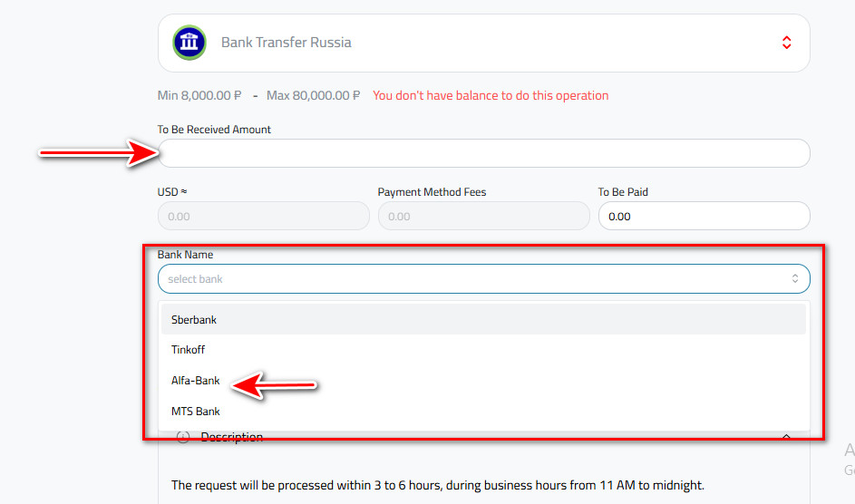Screen dimensions: 855x504
Task: Click the red up-down chevron of payment method
Action: point(786,43)
